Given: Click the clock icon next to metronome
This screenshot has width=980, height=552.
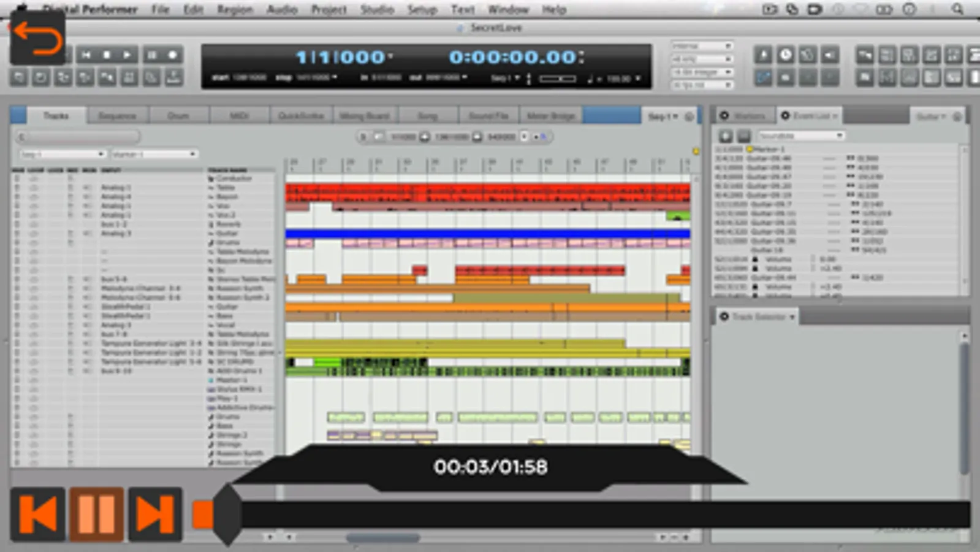Looking at the screenshot, I should tap(785, 55).
